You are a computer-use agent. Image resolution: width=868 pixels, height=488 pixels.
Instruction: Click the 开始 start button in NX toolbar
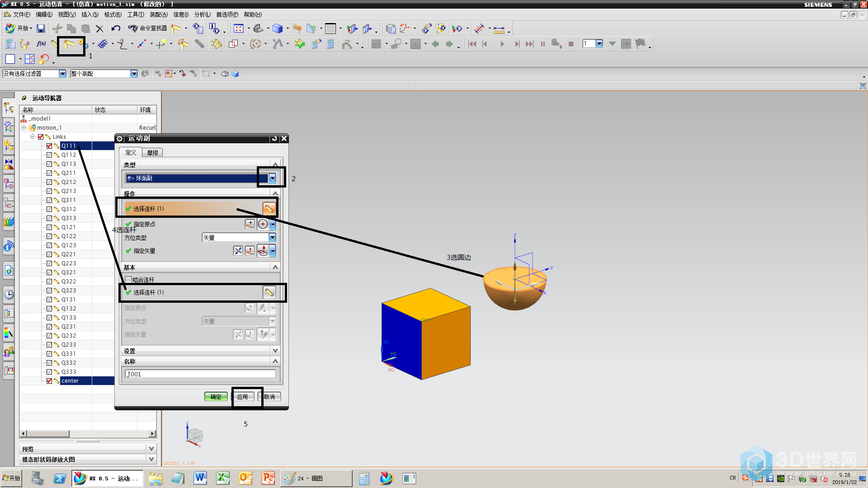[x=19, y=28]
